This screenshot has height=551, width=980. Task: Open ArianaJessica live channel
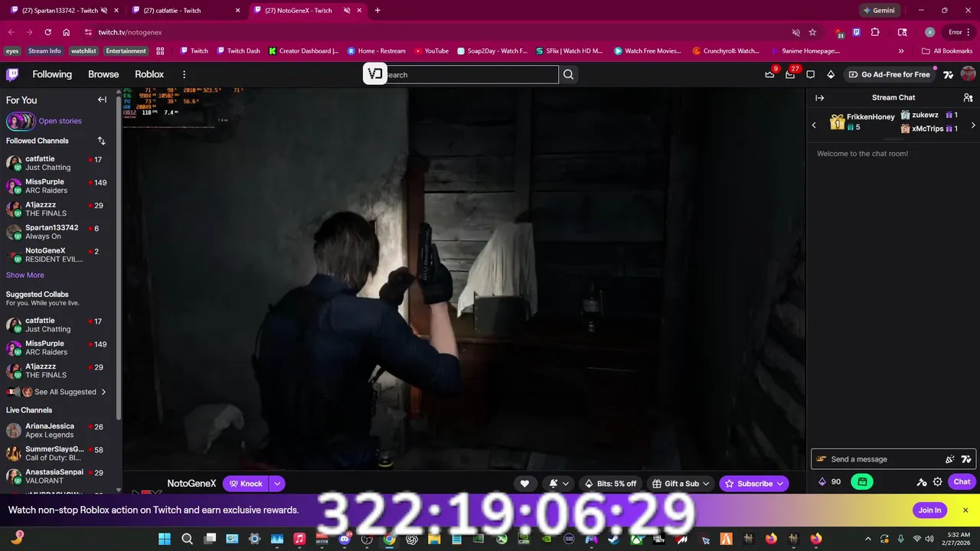tap(58, 430)
